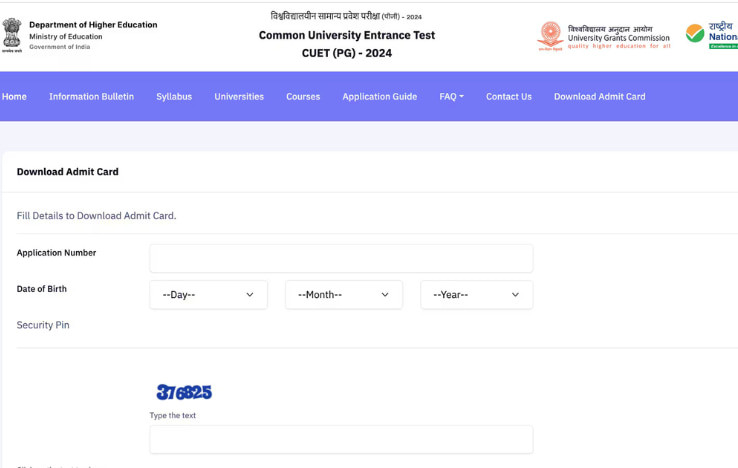Click the Common University Entrance Test title

tap(347, 35)
